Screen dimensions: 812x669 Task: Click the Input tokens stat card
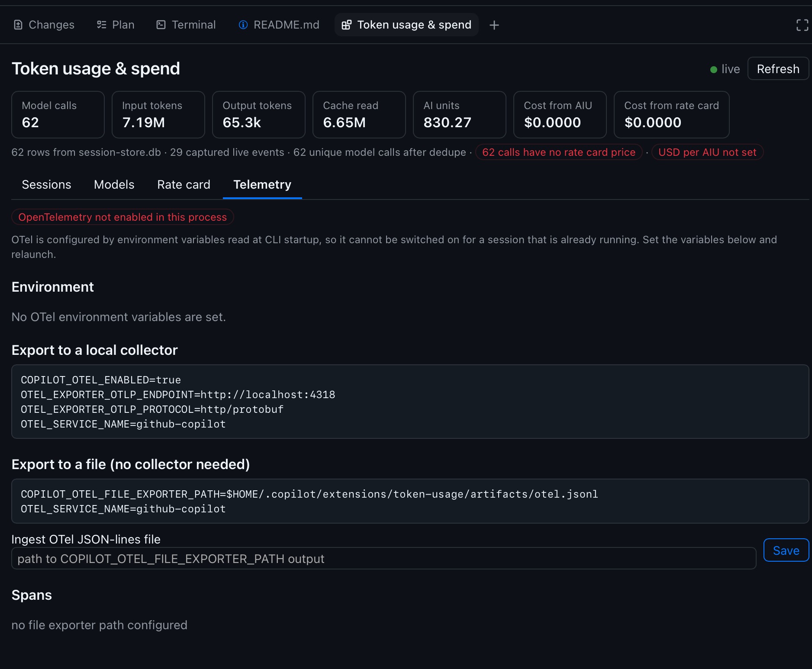(158, 115)
